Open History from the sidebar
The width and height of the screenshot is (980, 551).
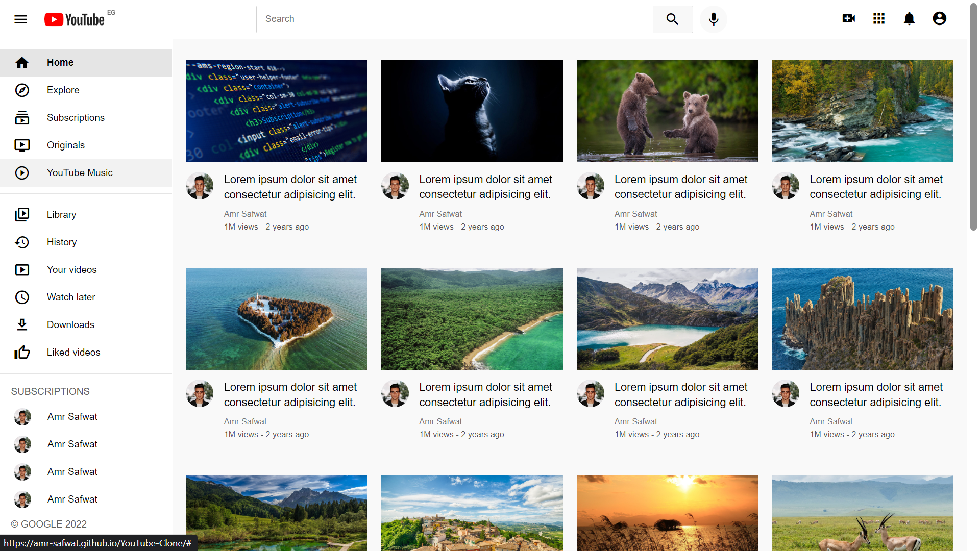pyautogui.click(x=86, y=242)
